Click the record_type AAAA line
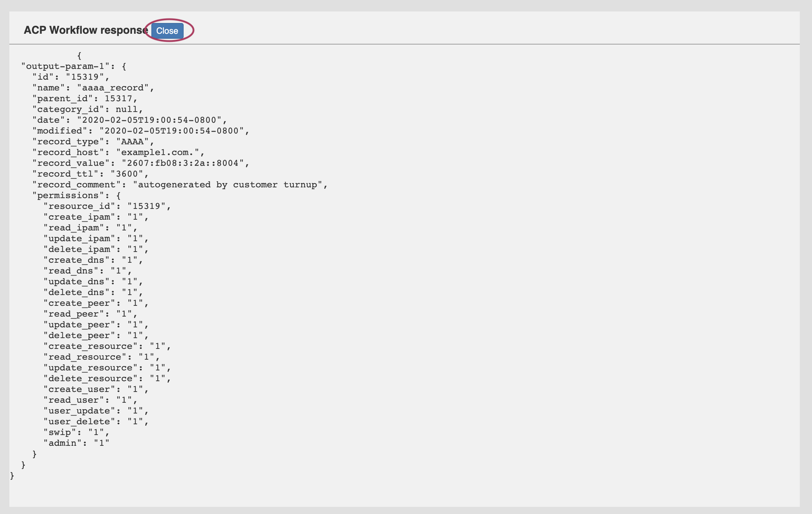The height and width of the screenshot is (514, 812). 93,142
